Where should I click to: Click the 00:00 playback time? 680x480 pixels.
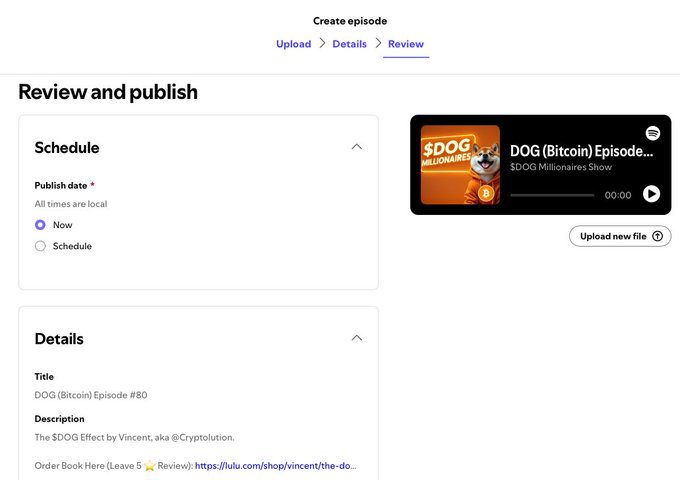coord(618,195)
